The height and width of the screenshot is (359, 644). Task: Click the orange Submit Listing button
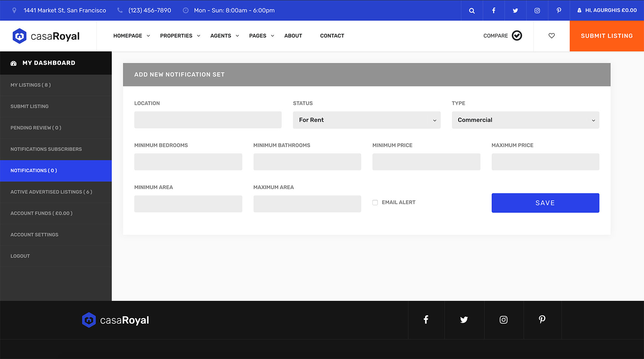[607, 36]
